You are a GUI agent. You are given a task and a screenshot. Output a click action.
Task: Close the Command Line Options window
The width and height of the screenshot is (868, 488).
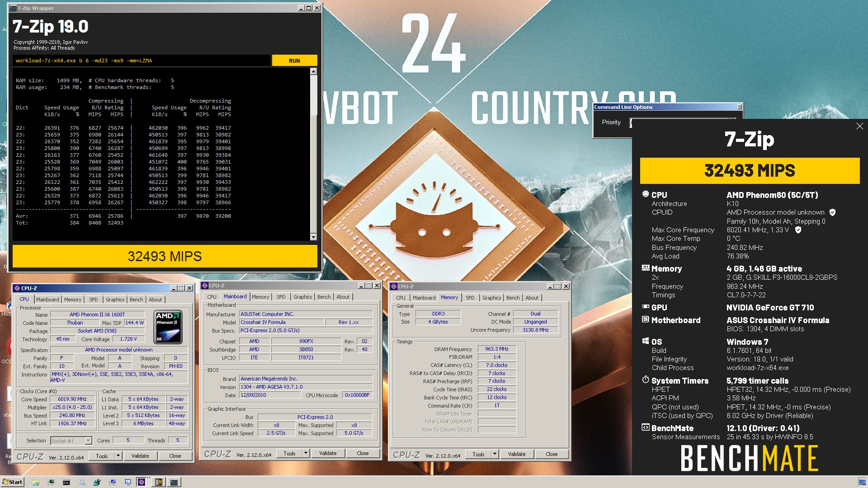click(x=739, y=107)
